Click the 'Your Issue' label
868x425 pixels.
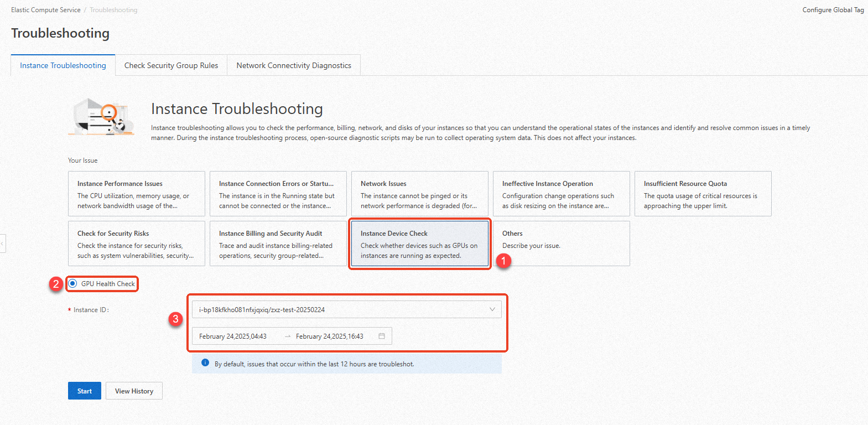[x=82, y=160]
